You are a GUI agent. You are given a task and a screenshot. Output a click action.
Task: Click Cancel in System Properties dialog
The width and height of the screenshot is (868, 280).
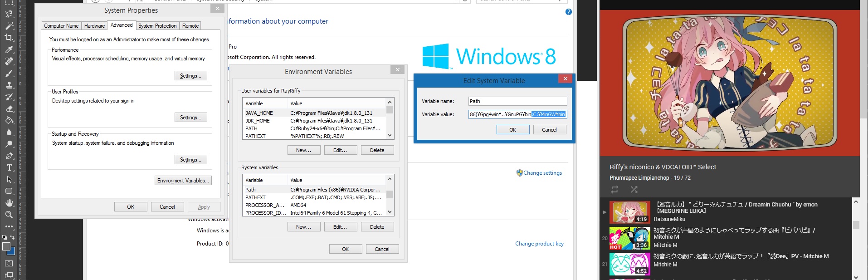(167, 207)
